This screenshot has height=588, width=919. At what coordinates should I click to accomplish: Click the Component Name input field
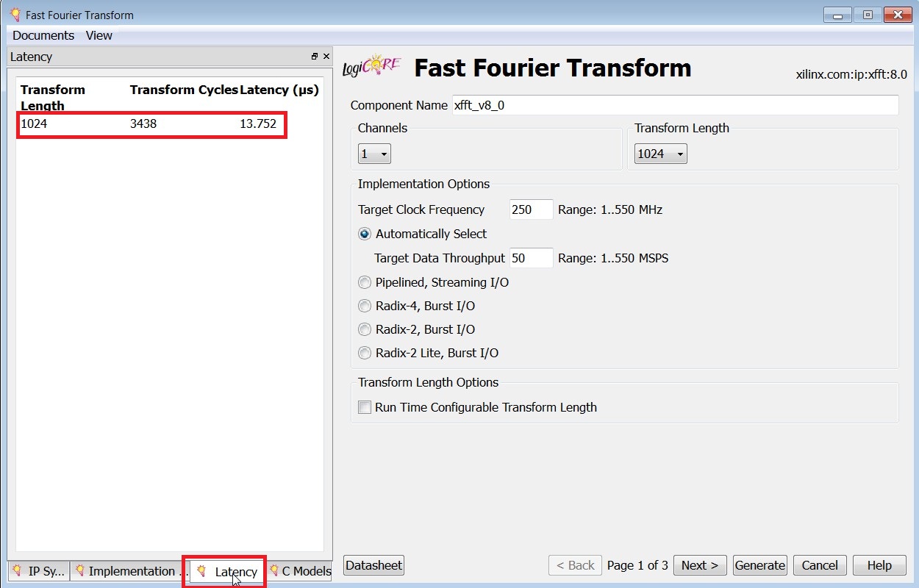point(675,105)
